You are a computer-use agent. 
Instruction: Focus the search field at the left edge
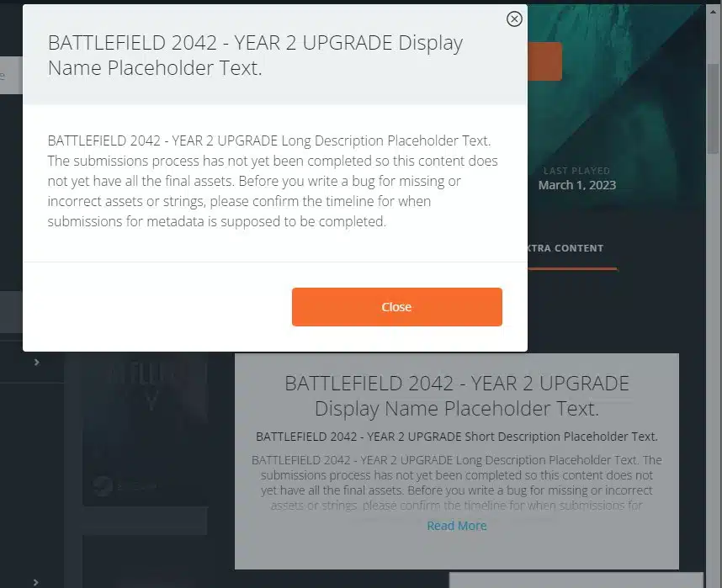[x=10, y=76]
